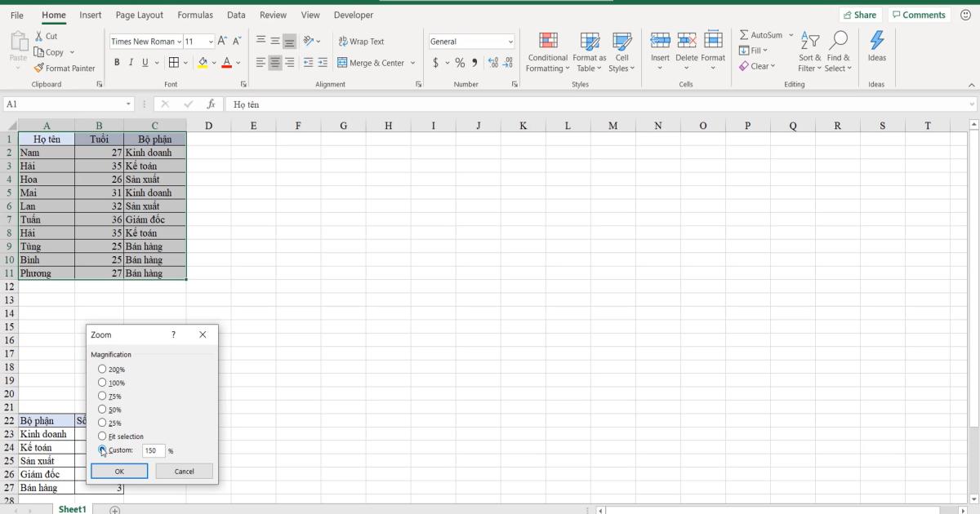Apply bold formatting to selection
Screen dimensions: 980x514
click(x=118, y=62)
